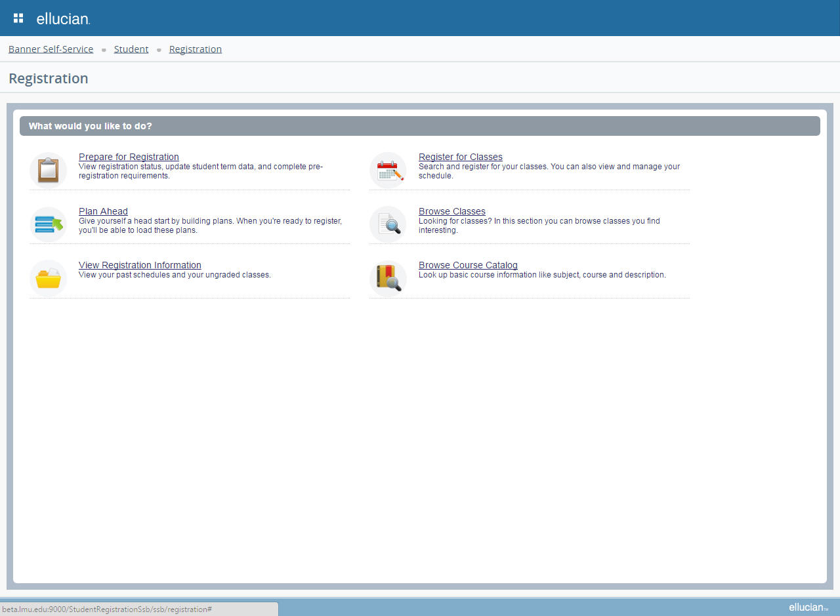Open the View Registration Information link
The height and width of the screenshot is (616, 840).
click(x=140, y=265)
